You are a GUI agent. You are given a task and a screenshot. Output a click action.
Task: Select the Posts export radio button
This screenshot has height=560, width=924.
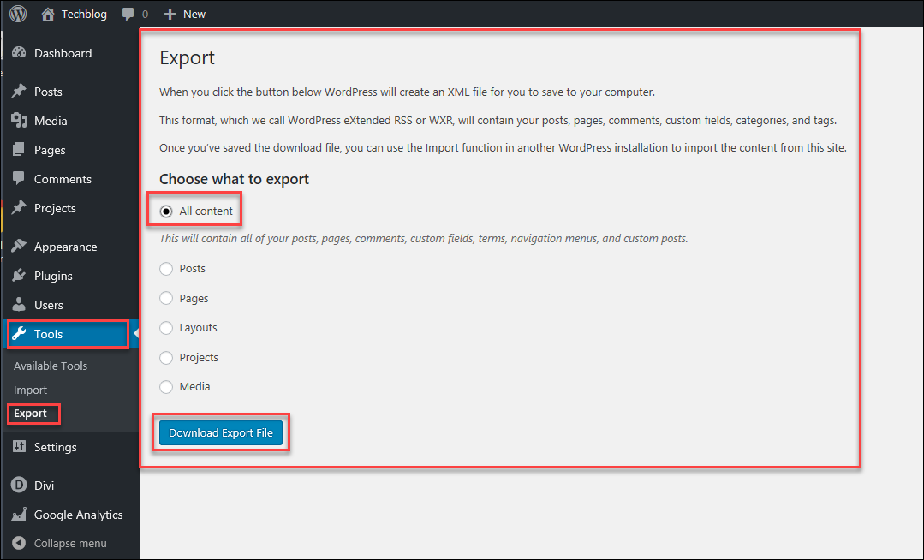coord(166,269)
